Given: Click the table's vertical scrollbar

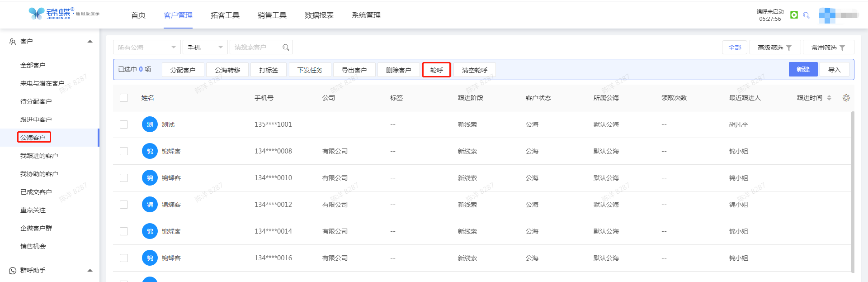Looking at the screenshot, I should point(853,192).
